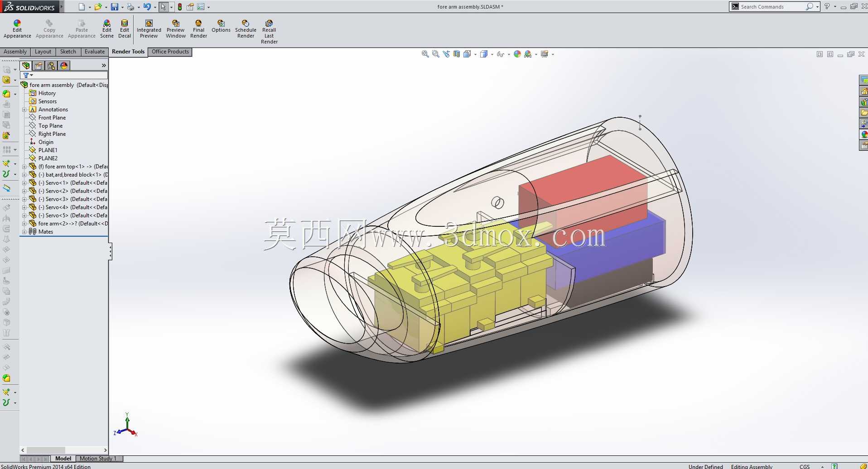Switch to the Assembly tab

[15, 52]
